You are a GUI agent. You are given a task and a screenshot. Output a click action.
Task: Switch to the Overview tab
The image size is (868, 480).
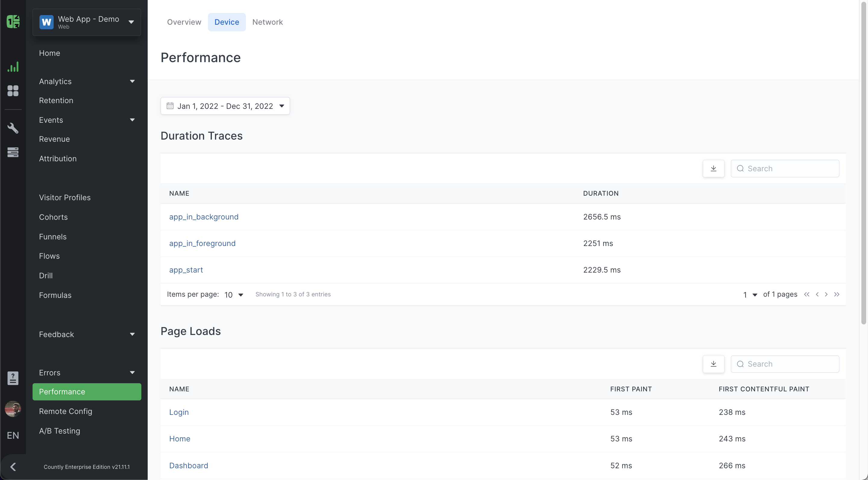coord(184,22)
